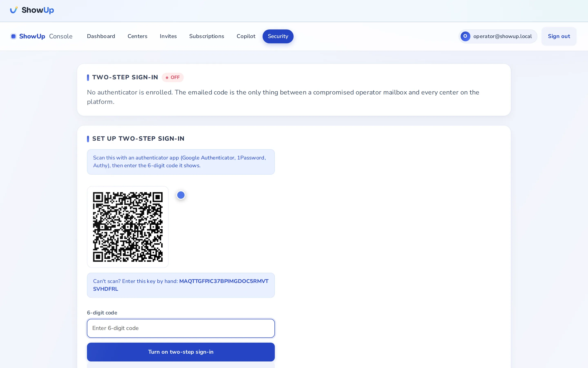Switch to the Invites tab

pyautogui.click(x=168, y=36)
